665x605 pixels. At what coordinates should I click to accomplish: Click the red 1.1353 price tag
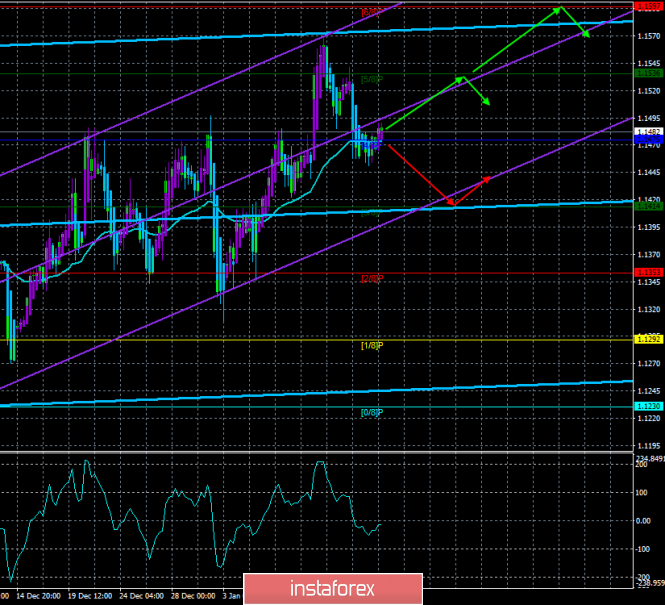(649, 272)
